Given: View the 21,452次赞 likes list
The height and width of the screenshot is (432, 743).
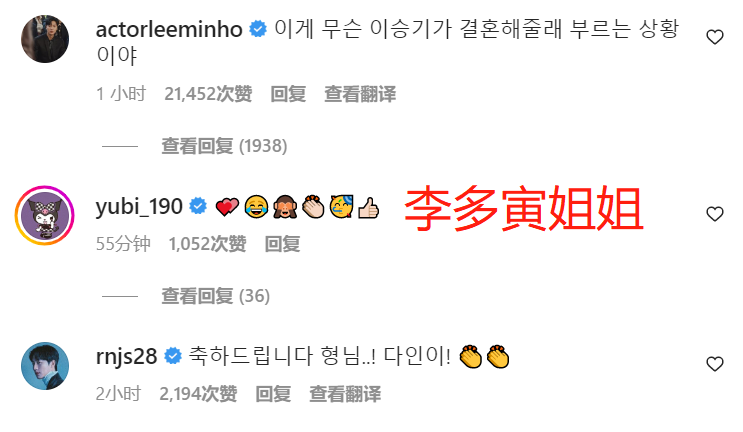Looking at the screenshot, I should point(208,94).
